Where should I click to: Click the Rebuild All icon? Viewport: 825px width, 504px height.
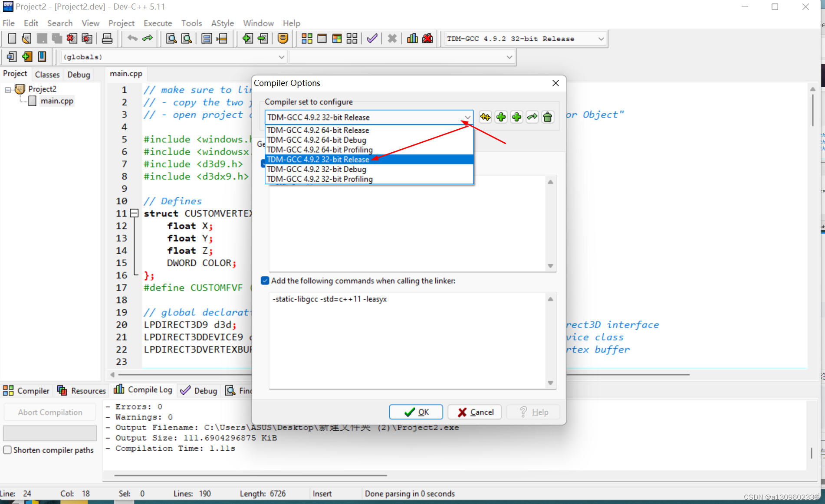pyautogui.click(x=352, y=39)
